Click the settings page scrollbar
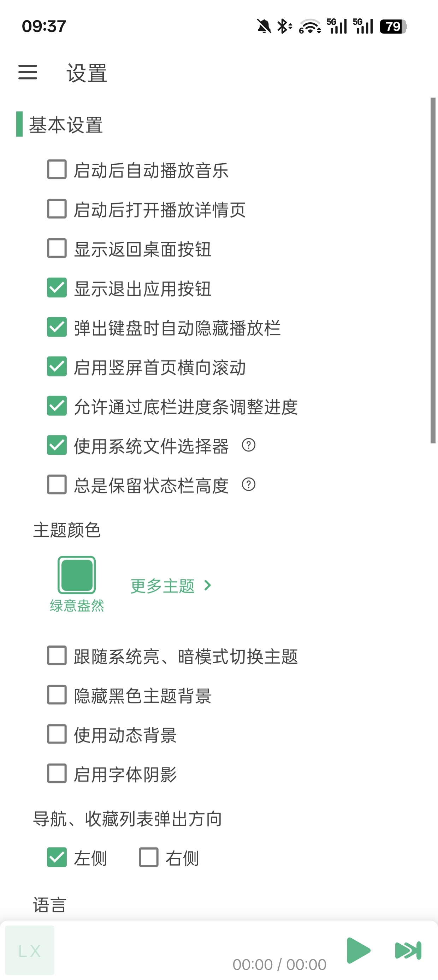 pos(433,270)
